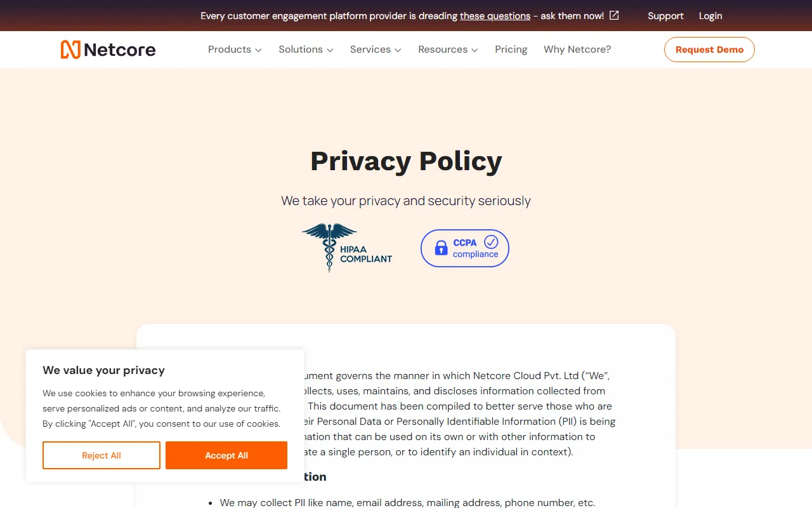Screen dimensions: 812x508
Task: Expand the Resources dropdown menu
Action: coord(448,50)
